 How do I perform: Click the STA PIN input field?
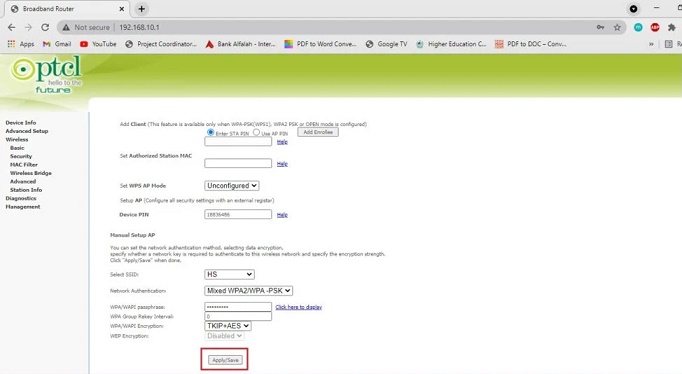click(x=238, y=142)
